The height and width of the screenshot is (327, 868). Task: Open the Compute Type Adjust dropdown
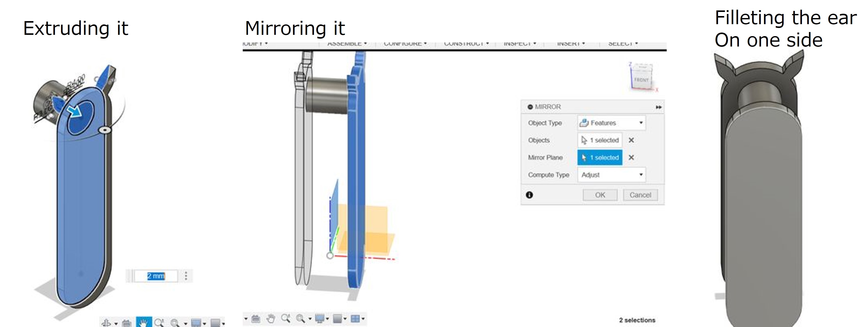click(x=612, y=175)
